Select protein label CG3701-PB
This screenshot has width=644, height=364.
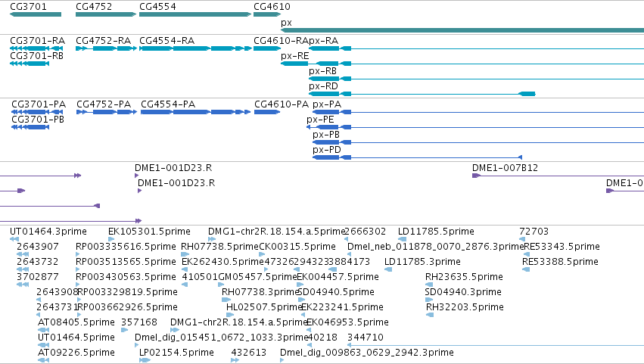(38, 120)
